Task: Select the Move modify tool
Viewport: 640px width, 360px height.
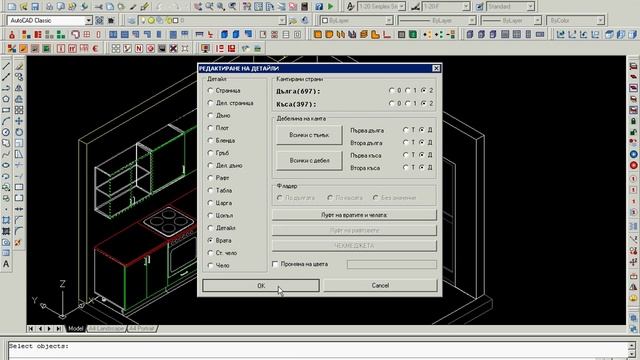Action: pyautogui.click(x=19, y=121)
